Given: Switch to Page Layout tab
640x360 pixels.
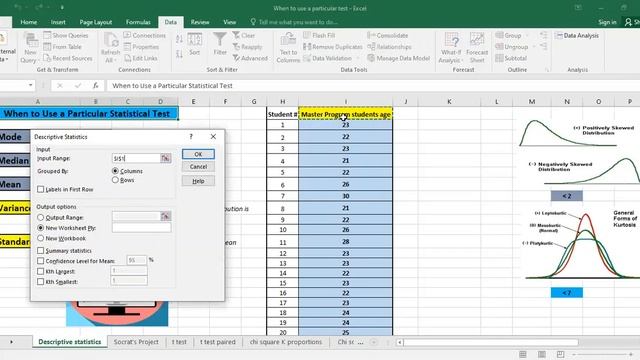Looking at the screenshot, I should 96,22.
